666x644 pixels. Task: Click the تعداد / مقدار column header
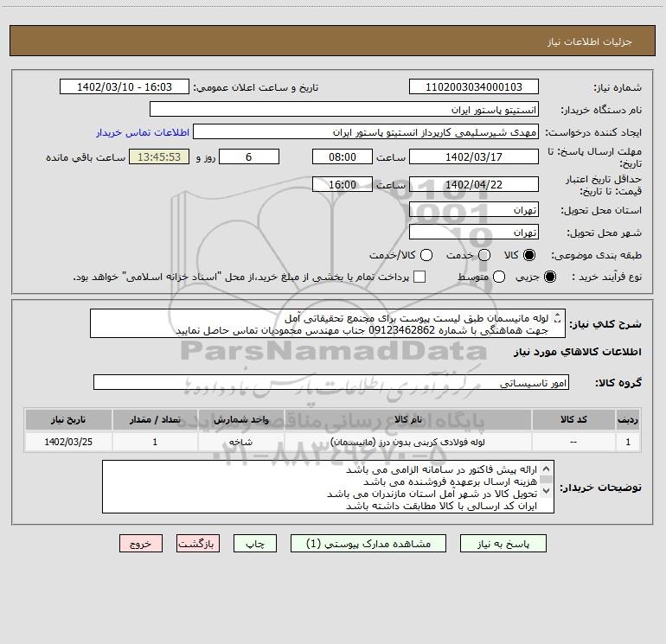[155, 419]
